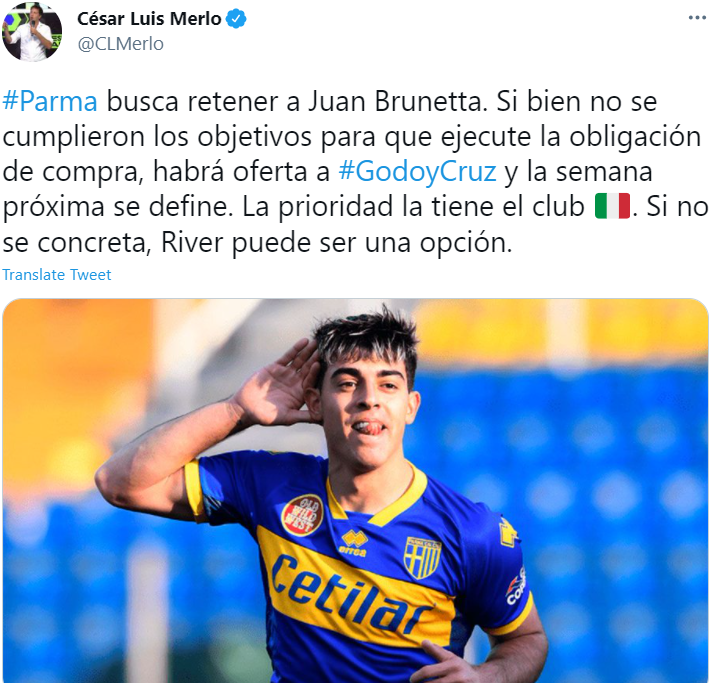Screen dimensions: 710x683
Task: Click the blue verified badge
Action: coord(236,19)
